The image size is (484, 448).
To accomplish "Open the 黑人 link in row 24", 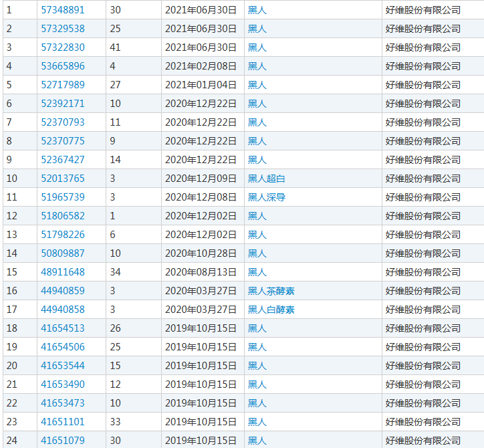I will 257,440.
